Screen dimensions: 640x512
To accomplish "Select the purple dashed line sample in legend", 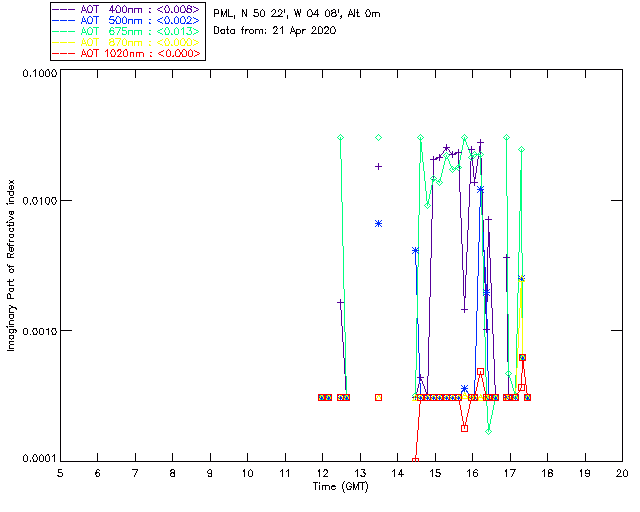I will (x=64, y=9).
